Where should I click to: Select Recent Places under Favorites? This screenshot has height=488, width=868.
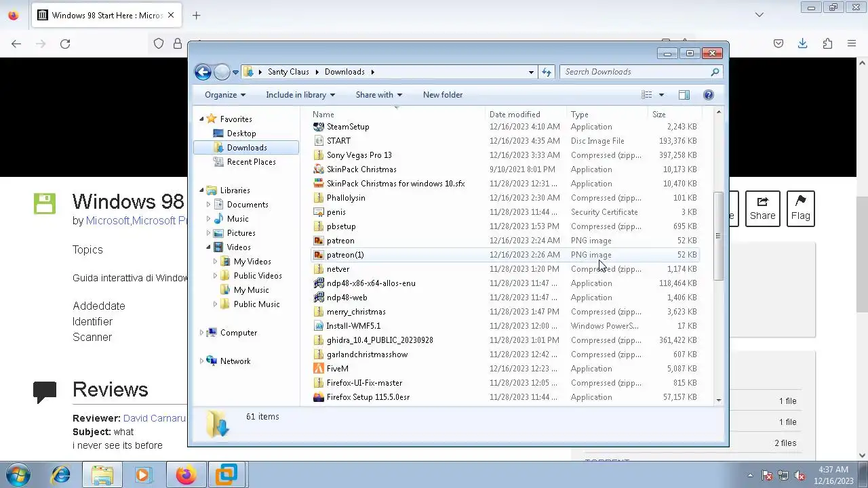(x=252, y=162)
